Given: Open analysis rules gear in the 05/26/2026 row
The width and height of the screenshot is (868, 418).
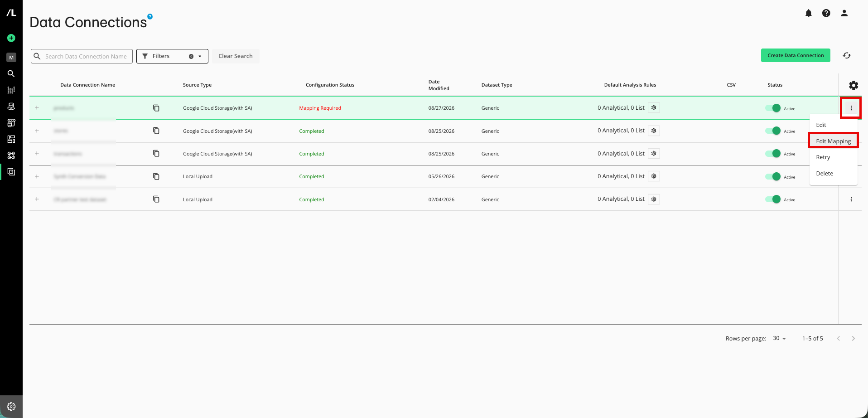Looking at the screenshot, I should [x=654, y=176].
